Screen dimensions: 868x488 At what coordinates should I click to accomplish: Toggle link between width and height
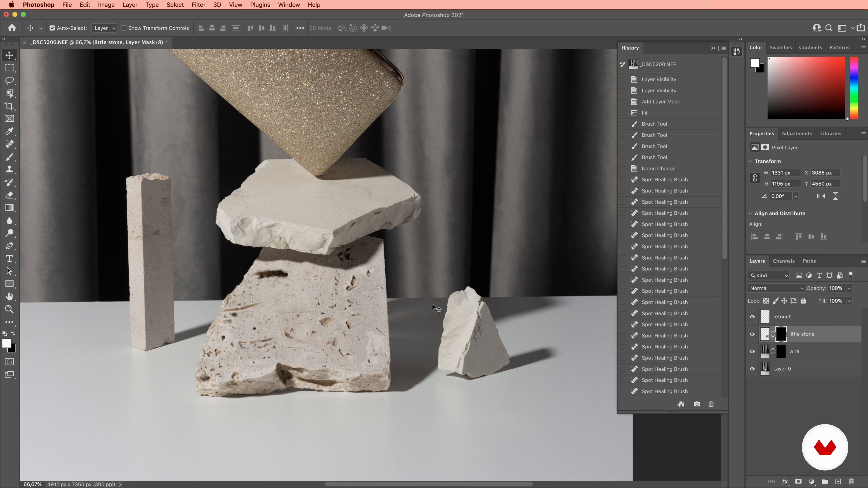[755, 178]
